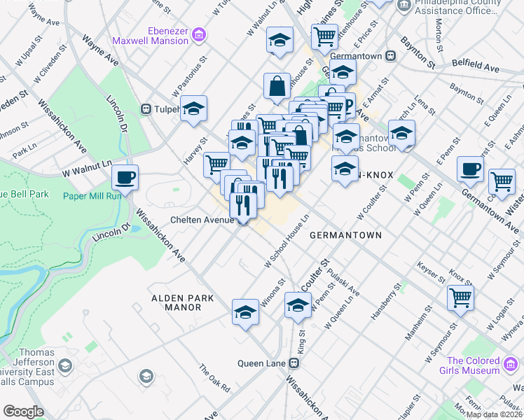Select the 'ALDEN PARK MANOR' neighborhood label

tap(183, 303)
